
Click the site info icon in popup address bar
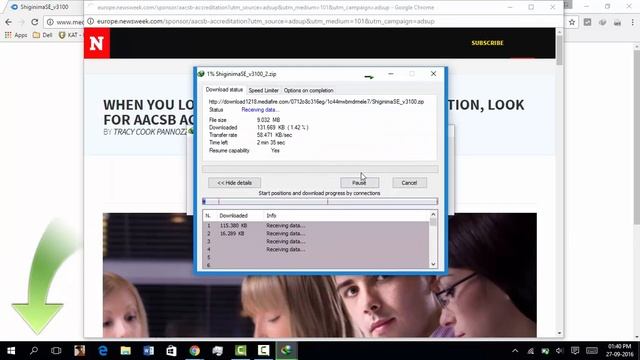(91, 21)
